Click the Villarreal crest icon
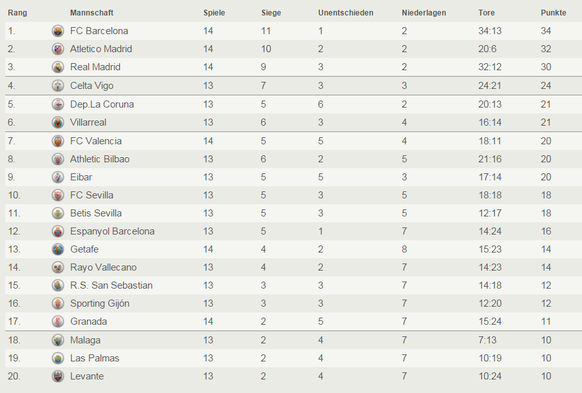This screenshot has width=582, height=393. click(58, 122)
